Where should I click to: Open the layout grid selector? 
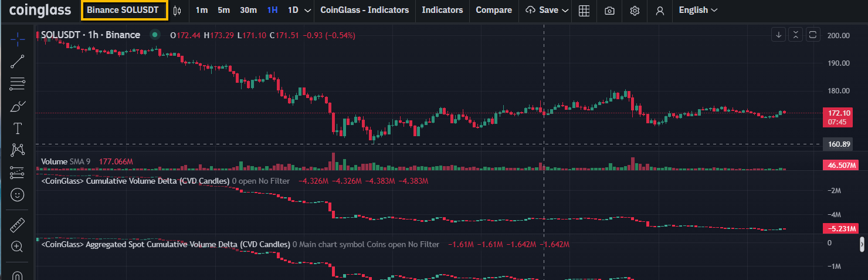pos(584,11)
